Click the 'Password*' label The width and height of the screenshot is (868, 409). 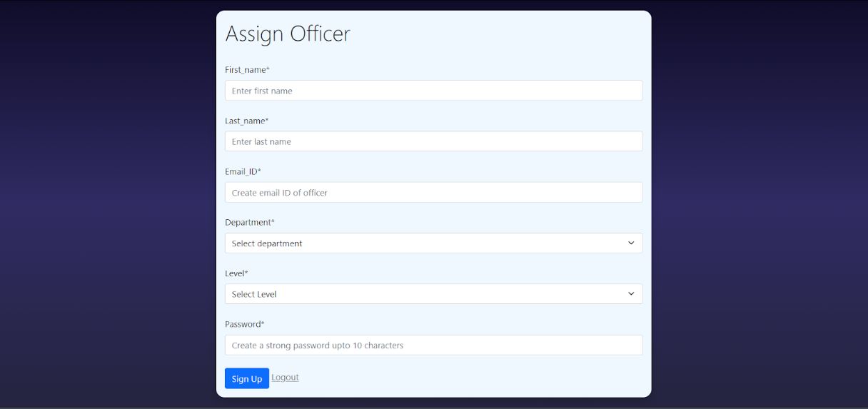tap(245, 324)
